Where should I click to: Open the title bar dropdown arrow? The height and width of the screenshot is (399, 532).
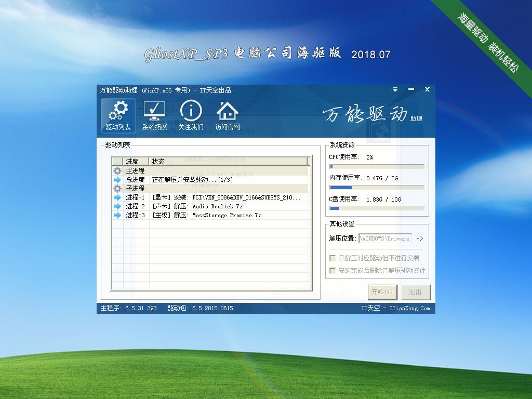pyautogui.click(x=395, y=89)
